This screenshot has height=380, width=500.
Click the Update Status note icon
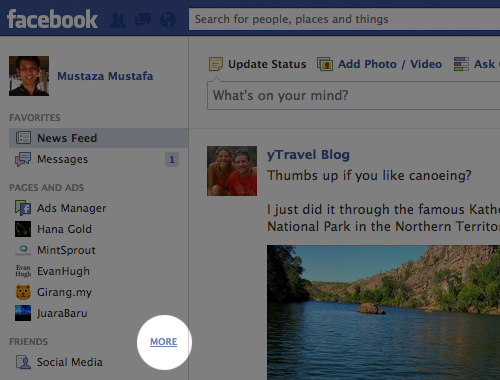[216, 64]
